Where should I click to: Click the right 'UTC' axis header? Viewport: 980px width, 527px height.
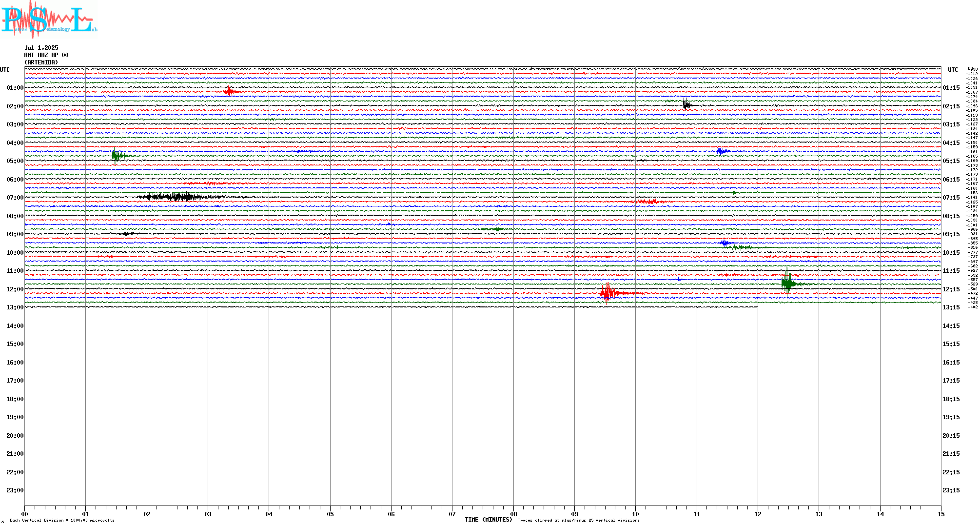[x=953, y=70]
